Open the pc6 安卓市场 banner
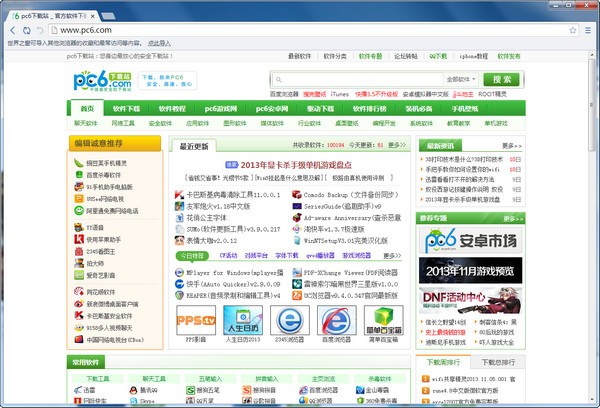The image size is (600, 408). [x=470, y=240]
